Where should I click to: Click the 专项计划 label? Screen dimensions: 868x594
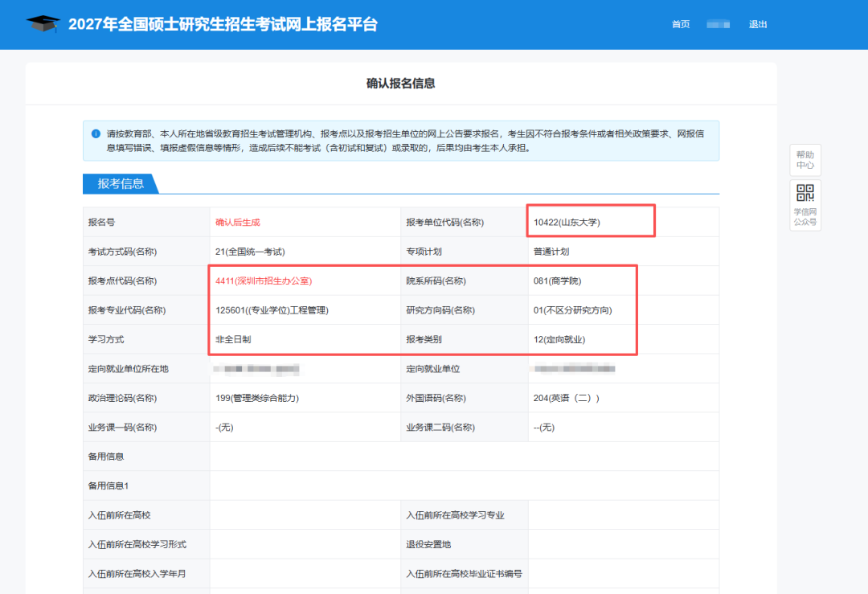click(x=424, y=252)
